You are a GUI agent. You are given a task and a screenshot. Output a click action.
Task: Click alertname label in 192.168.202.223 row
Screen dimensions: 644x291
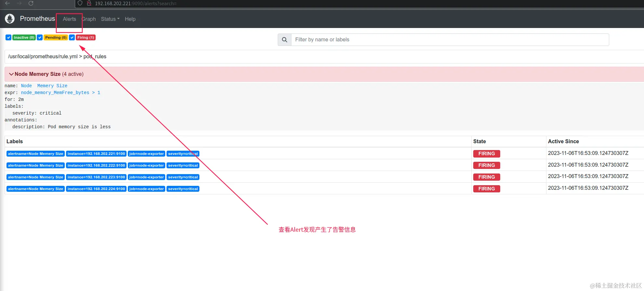tap(35, 177)
